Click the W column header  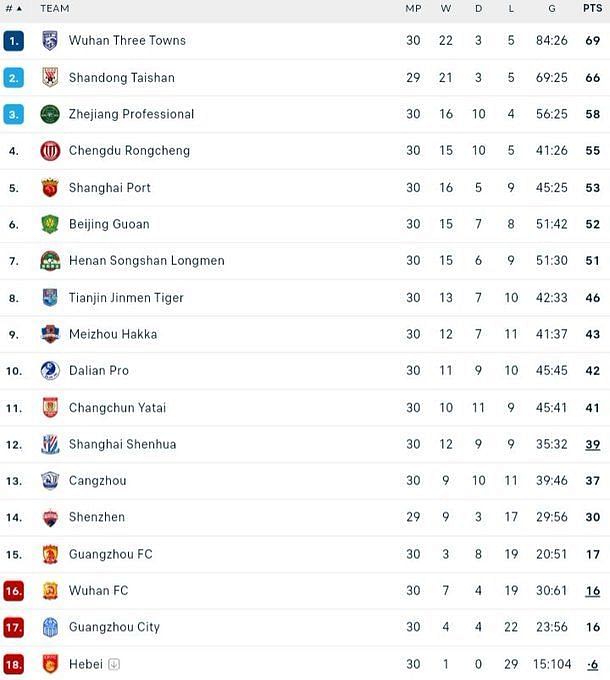tap(446, 9)
